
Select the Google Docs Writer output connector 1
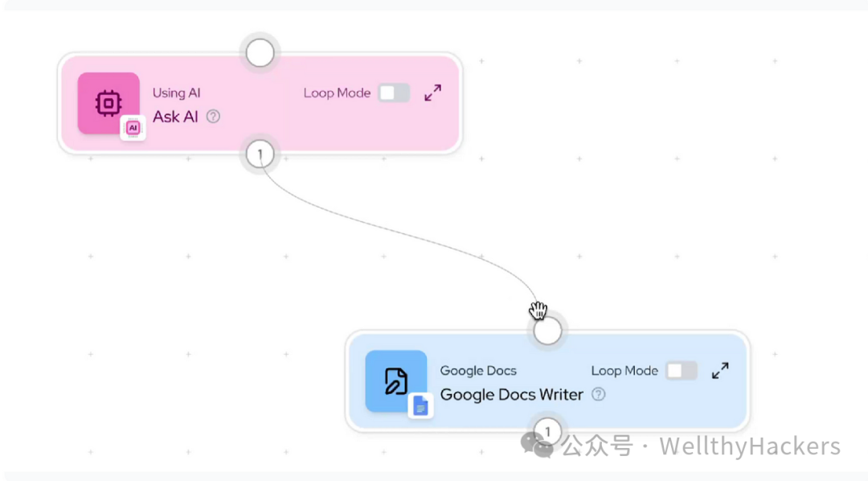547,431
